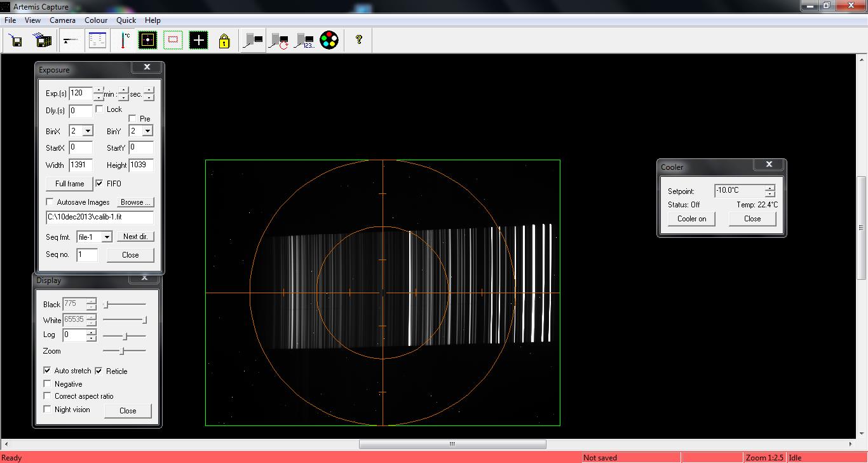The width and height of the screenshot is (868, 463).
Task: Open the Colour menu
Action: (x=96, y=20)
